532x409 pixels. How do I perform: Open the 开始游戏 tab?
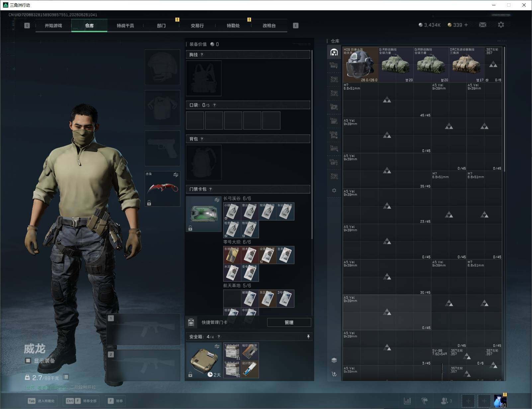(53, 26)
